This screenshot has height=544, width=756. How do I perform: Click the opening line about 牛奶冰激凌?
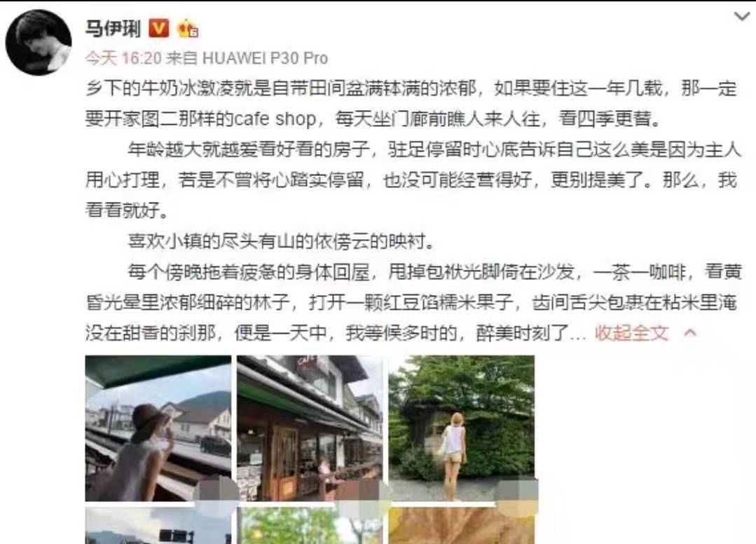point(411,89)
